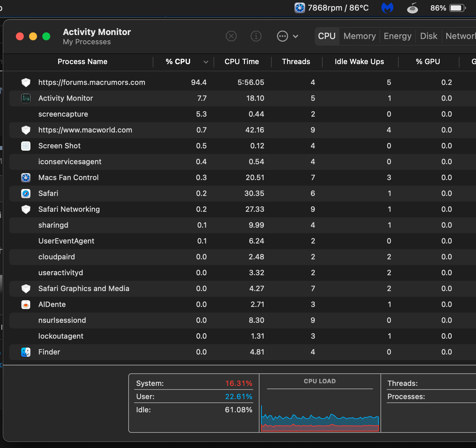Image resolution: width=476 pixels, height=448 pixels.
Task: Click the Idle 61.08% value
Action: [x=239, y=410]
